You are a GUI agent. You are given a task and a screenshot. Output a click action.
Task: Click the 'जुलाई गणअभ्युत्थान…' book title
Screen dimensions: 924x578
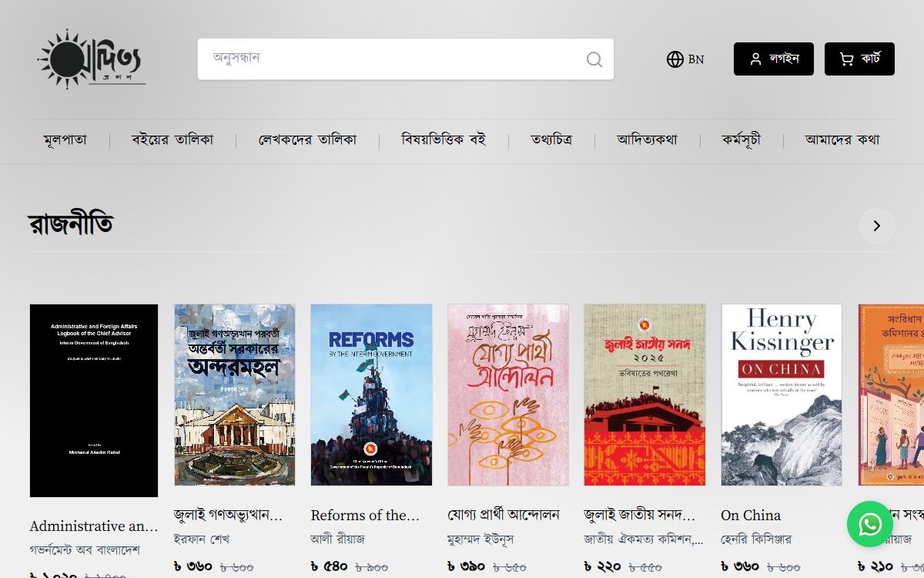229,515
